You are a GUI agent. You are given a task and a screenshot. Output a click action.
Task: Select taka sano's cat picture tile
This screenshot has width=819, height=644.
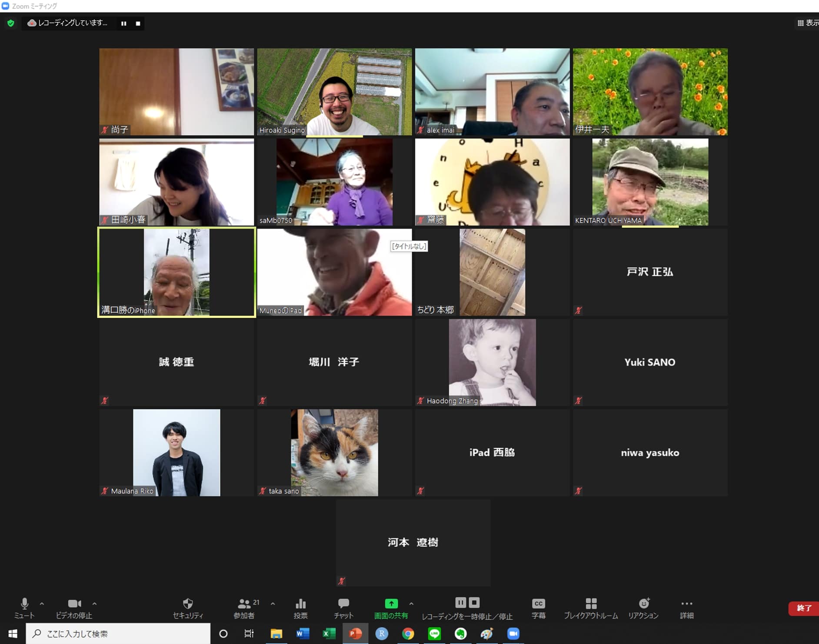tap(334, 453)
